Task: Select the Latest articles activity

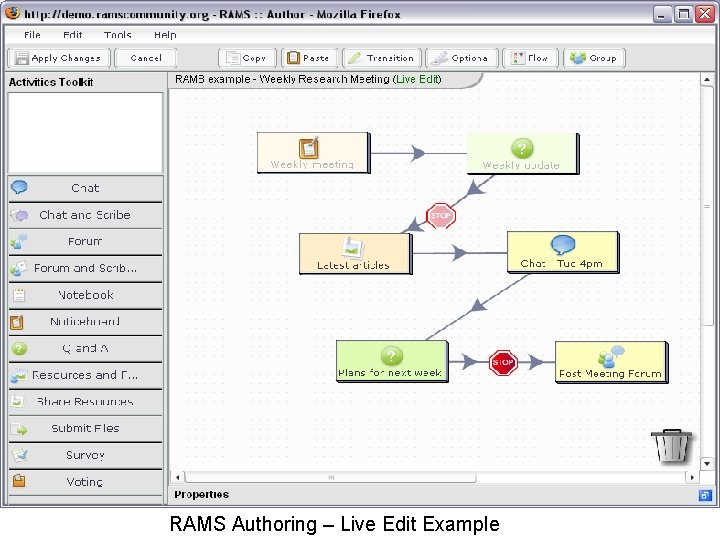Action: 355,254
